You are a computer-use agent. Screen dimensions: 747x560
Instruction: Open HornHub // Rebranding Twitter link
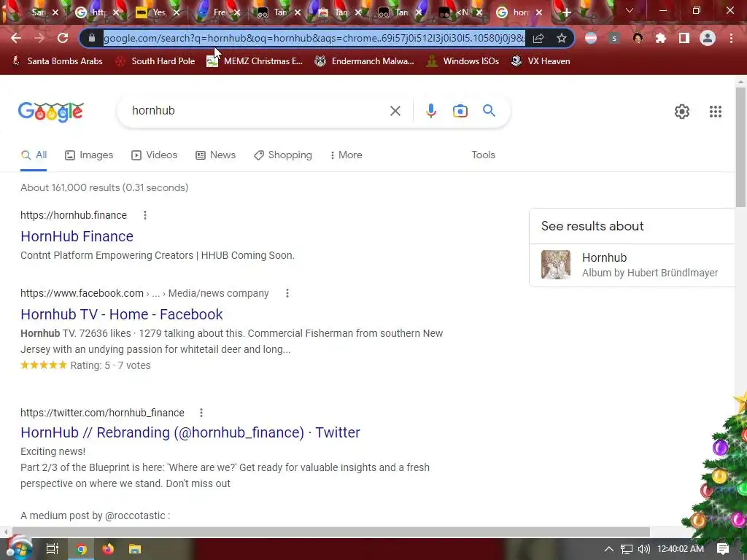tap(190, 432)
